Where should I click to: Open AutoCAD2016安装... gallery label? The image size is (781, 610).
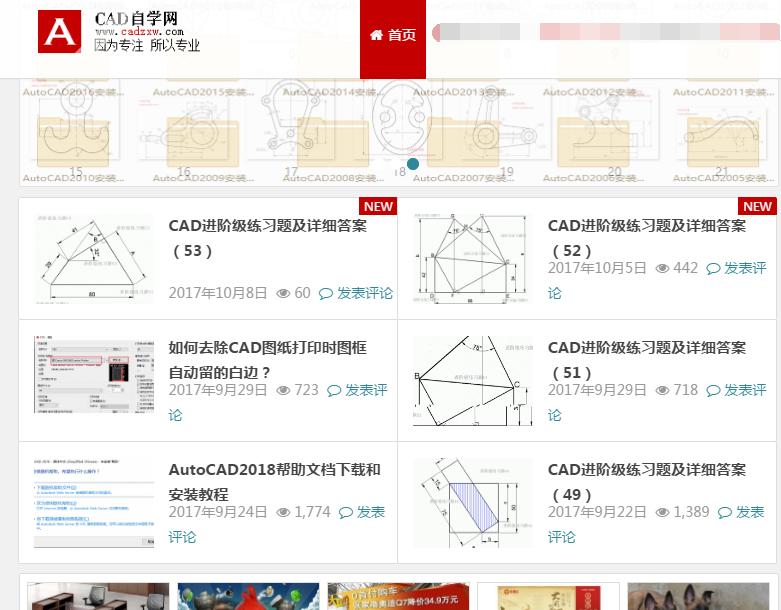coord(73,92)
